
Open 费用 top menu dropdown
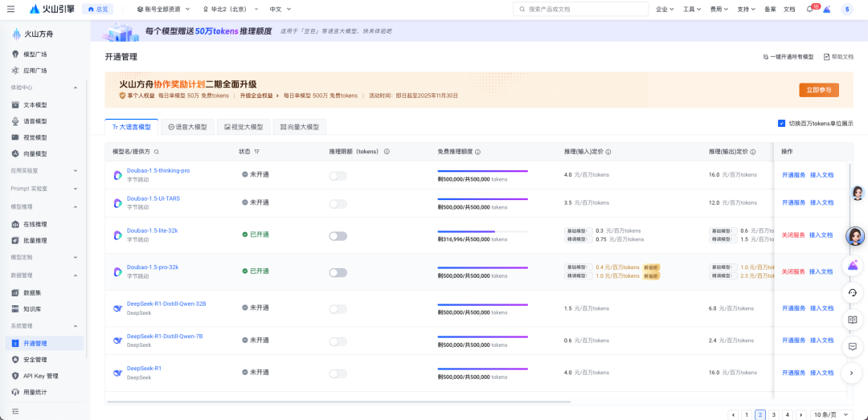tap(719, 10)
